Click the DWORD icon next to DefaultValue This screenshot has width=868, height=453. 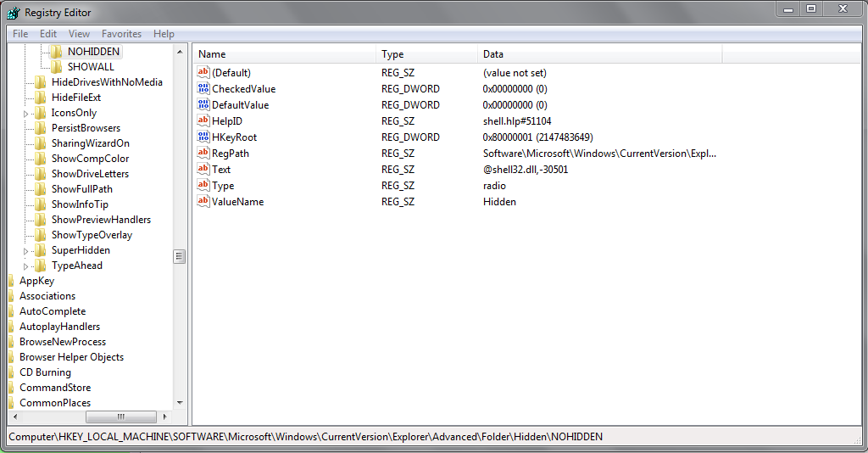pyautogui.click(x=203, y=104)
